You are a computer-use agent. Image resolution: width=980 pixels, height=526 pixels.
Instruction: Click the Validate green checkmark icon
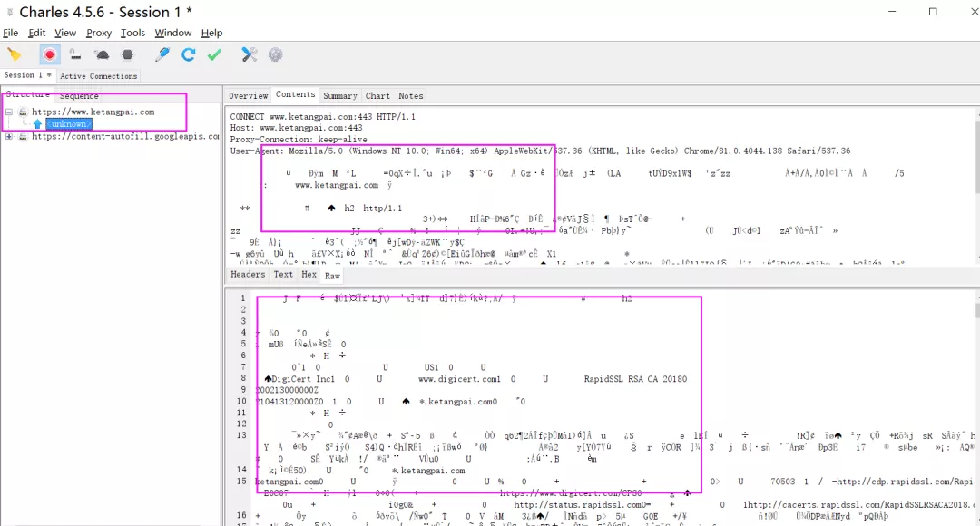coord(214,55)
